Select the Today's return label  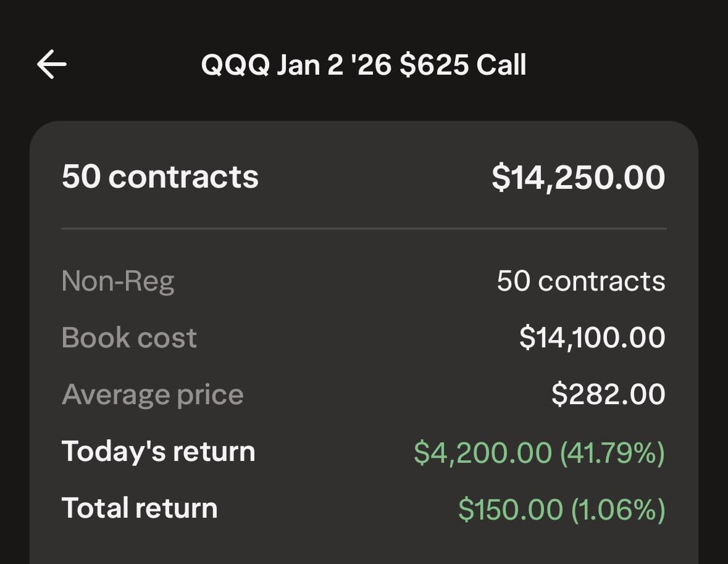(158, 451)
